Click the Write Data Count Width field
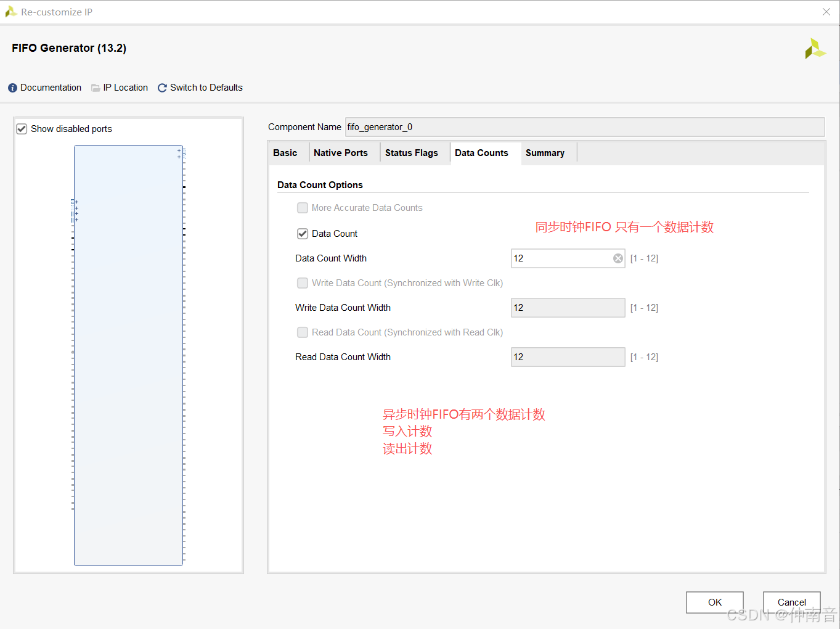840x629 pixels. (x=568, y=308)
